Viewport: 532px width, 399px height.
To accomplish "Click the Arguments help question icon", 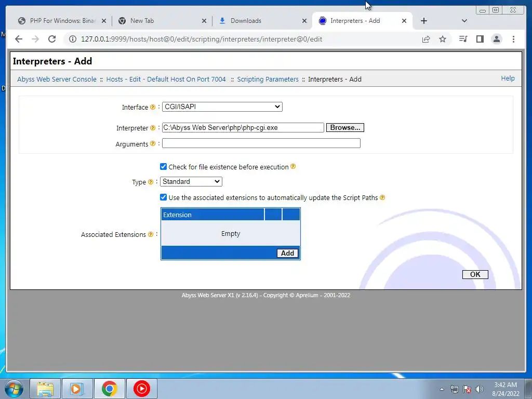I will (x=153, y=143).
